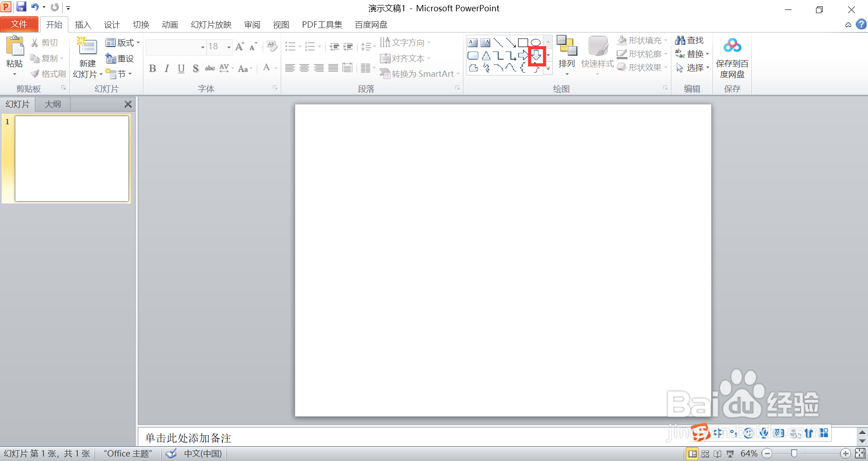Toggle strikethrough formatting

coord(210,68)
